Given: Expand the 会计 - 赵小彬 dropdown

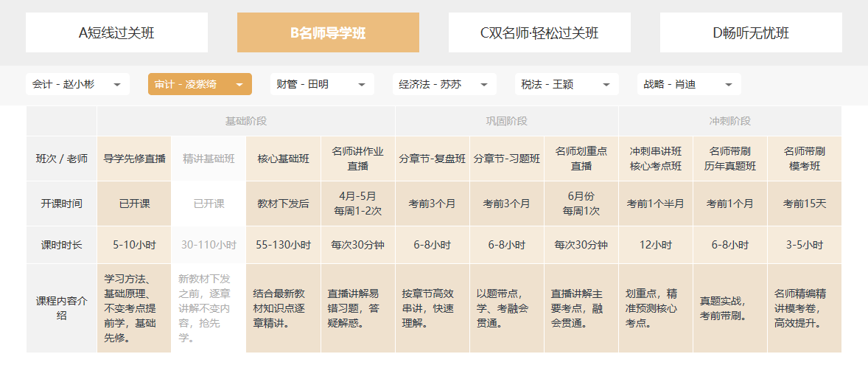Looking at the screenshot, I should [77, 84].
